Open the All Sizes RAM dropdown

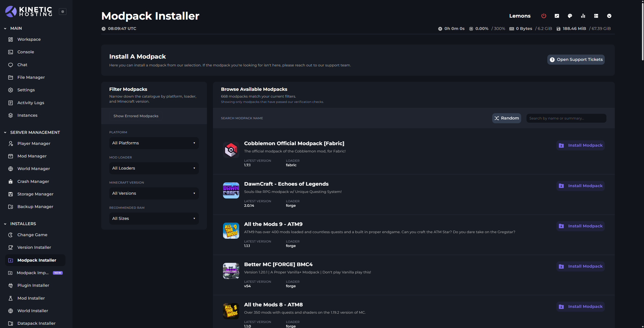coord(154,219)
